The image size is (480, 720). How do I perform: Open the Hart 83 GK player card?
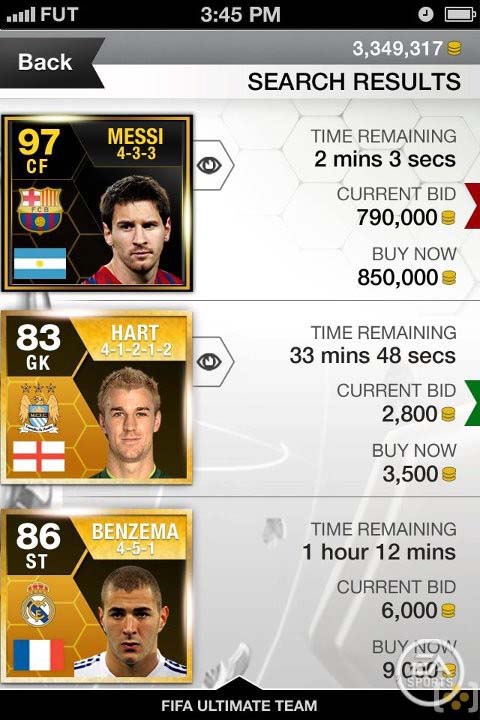pyautogui.click(x=97, y=398)
